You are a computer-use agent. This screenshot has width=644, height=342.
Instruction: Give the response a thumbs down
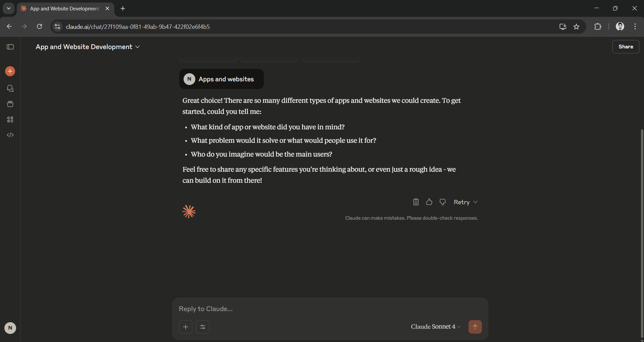443,202
